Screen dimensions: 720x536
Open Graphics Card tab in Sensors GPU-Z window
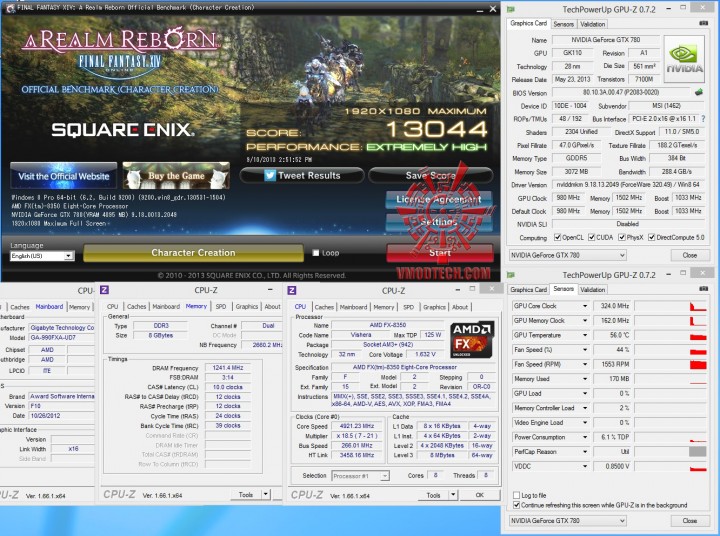[529, 289]
